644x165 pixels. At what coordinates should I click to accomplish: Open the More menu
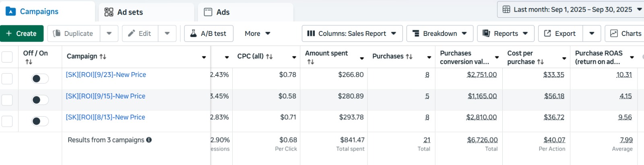click(258, 33)
